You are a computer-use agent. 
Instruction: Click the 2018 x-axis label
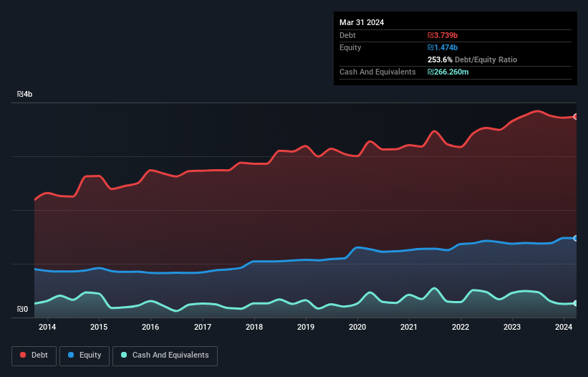click(x=254, y=327)
